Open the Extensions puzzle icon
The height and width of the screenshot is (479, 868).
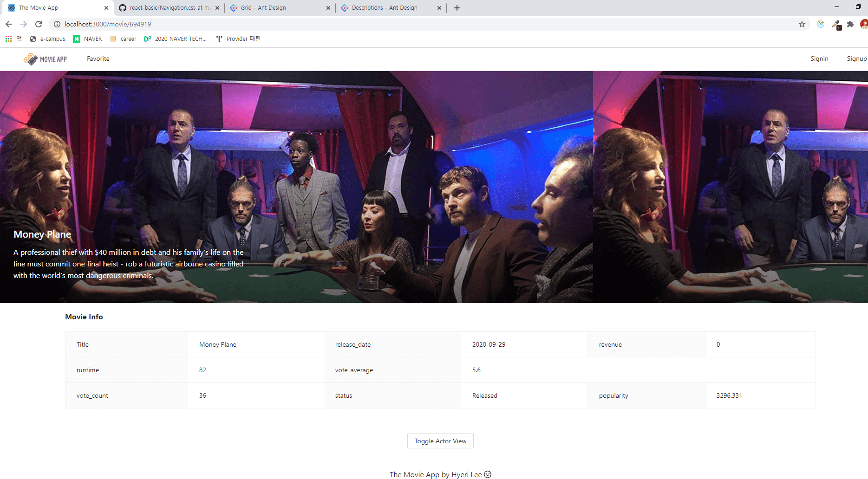(x=850, y=24)
